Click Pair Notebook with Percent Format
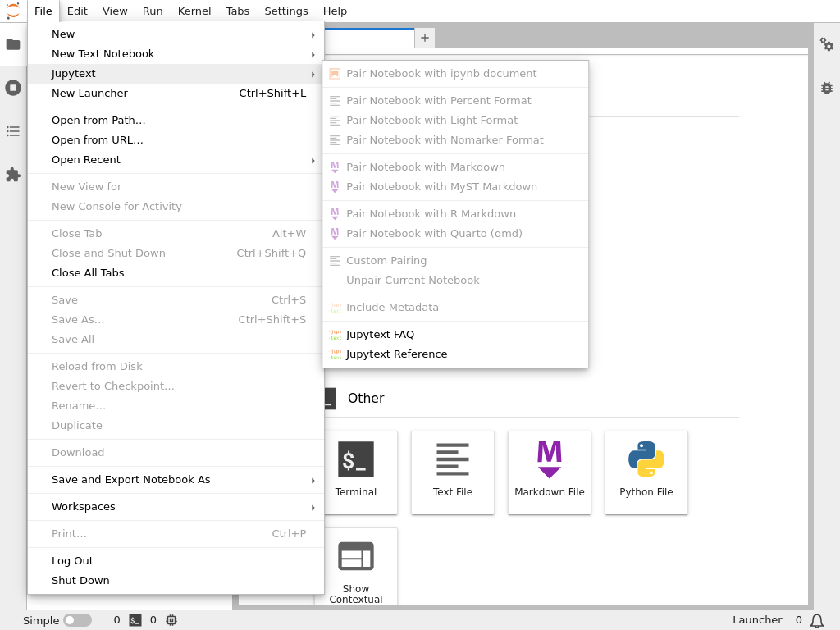 tap(455, 101)
